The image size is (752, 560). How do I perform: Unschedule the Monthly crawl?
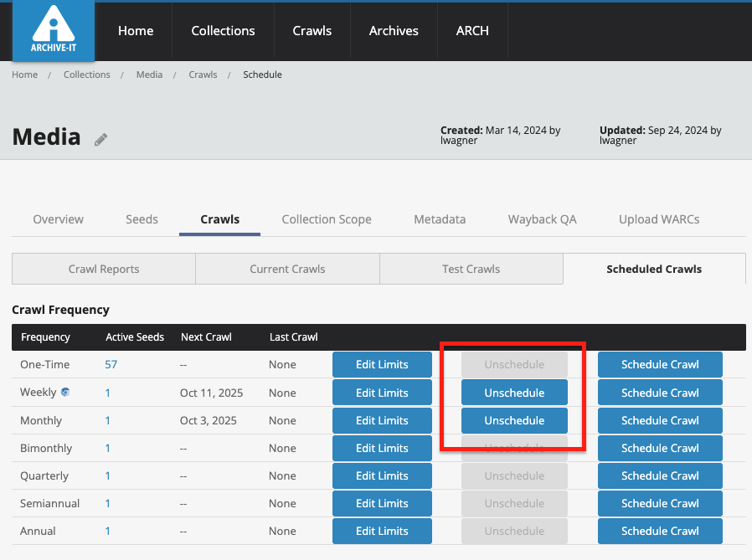click(x=514, y=420)
